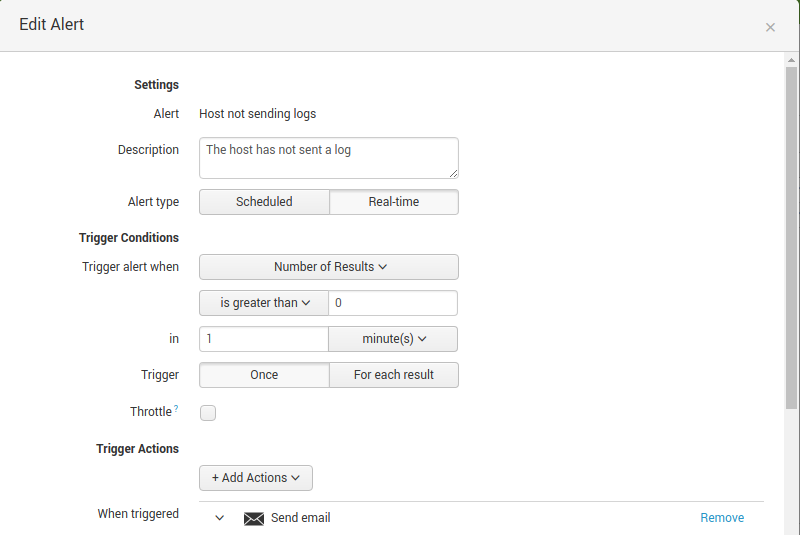This screenshot has height=535, width=800.
Task: Click the Throttle help question mark
Action: click(x=177, y=409)
